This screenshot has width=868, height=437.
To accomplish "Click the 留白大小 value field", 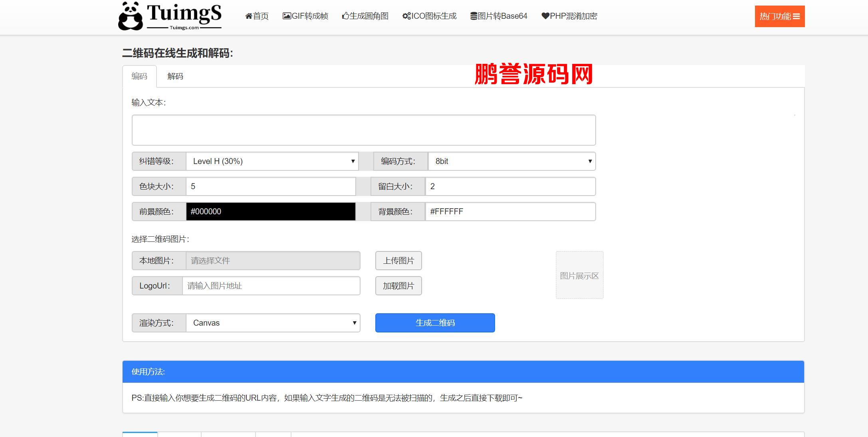I will click(x=511, y=186).
